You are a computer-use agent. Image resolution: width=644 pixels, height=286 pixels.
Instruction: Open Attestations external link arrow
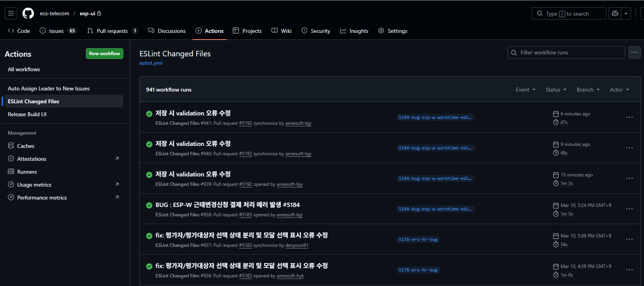[117, 158]
